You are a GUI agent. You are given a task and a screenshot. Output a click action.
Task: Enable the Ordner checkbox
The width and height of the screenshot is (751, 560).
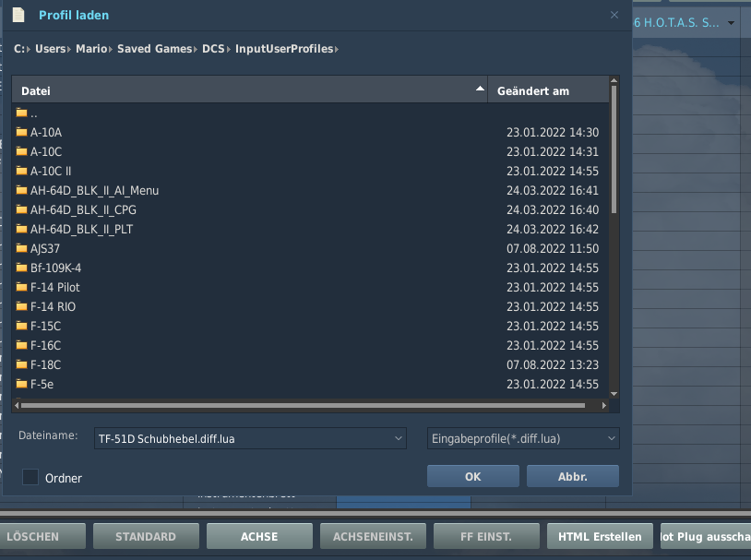click(x=30, y=477)
